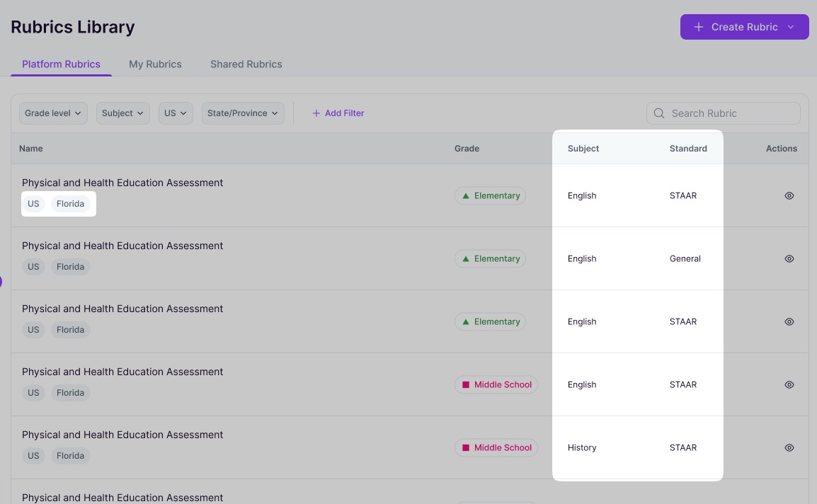Viewport: 817px width, 504px height.
Task: Open the US country filter dropdown
Action: pyautogui.click(x=176, y=113)
